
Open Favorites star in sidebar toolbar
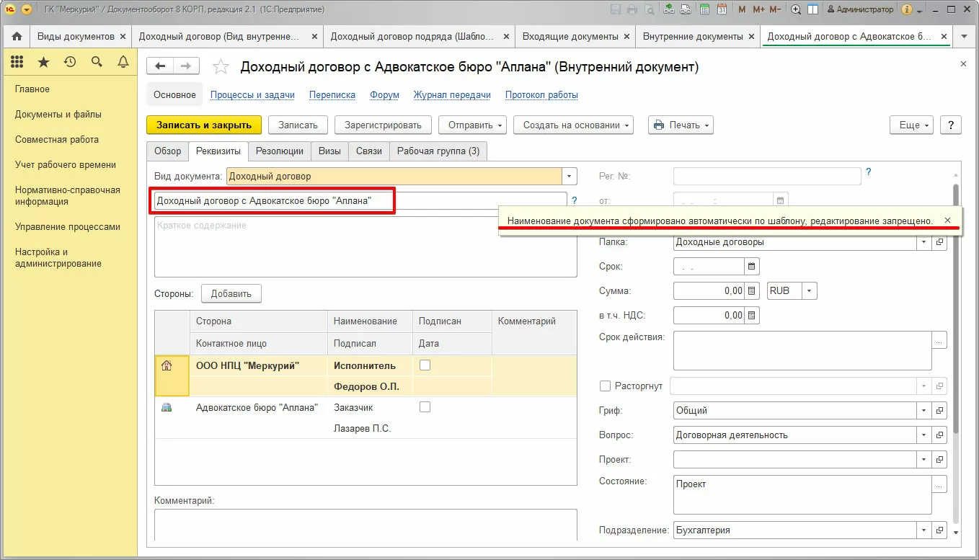pos(43,63)
